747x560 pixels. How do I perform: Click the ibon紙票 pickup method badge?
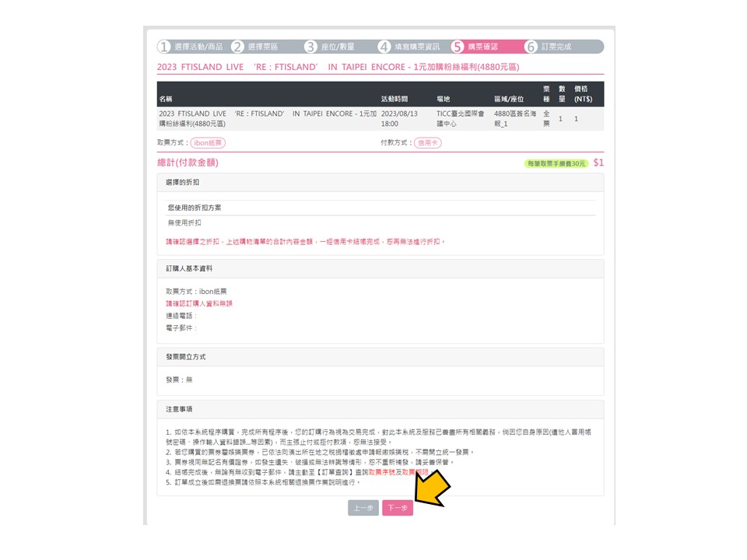208,143
